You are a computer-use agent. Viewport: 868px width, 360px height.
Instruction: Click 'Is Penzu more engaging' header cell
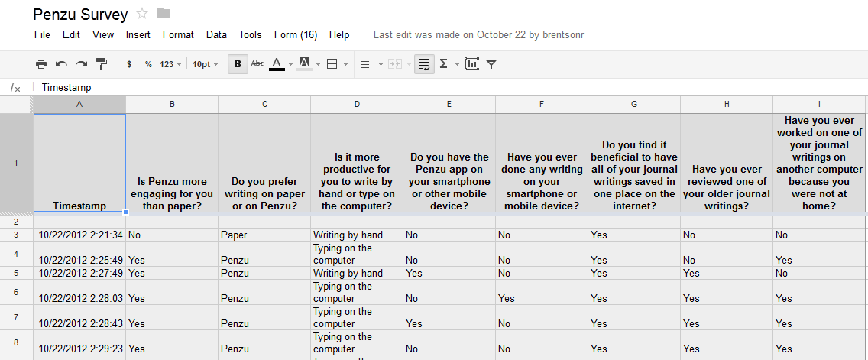click(172, 163)
